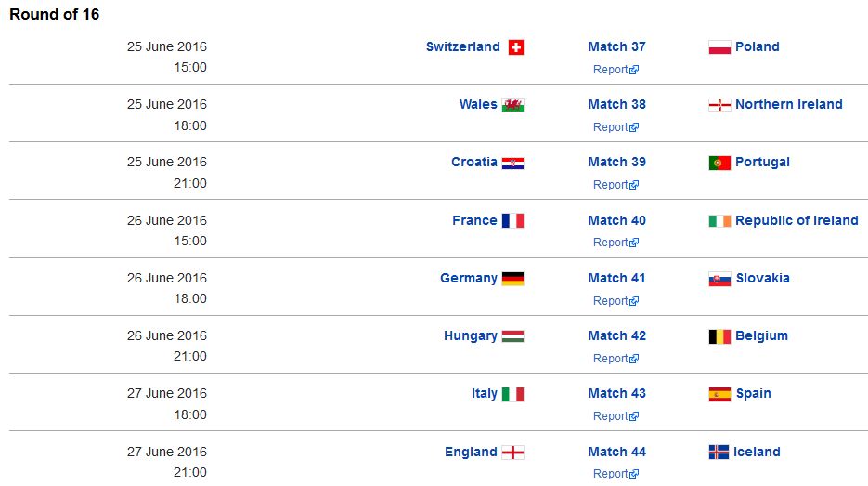Click the Wales dragon flag icon

coord(512,105)
